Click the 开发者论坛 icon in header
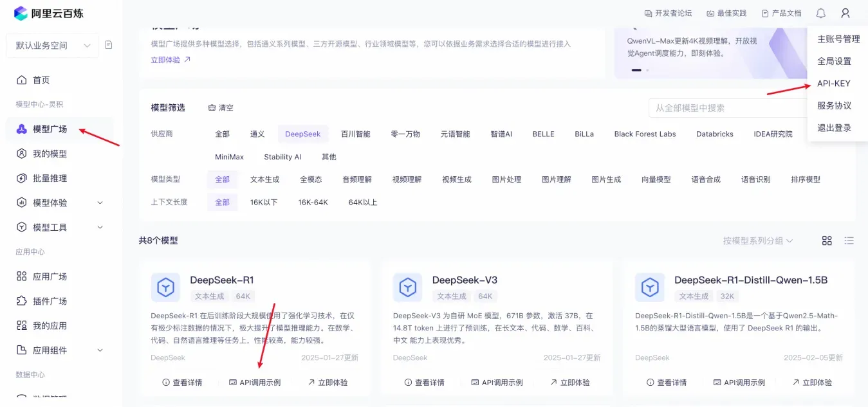Viewport: 868px width, 407px height. point(648,13)
